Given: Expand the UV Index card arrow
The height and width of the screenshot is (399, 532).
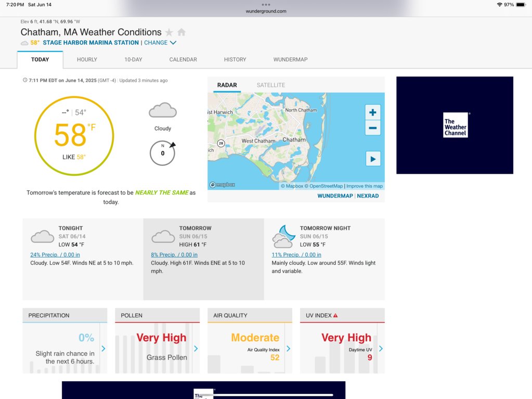Looking at the screenshot, I should tap(381, 349).
